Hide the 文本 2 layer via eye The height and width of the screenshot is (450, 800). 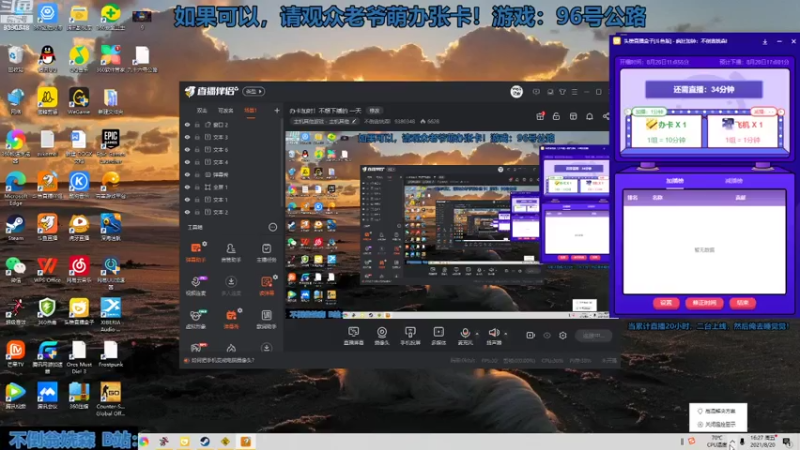(x=187, y=212)
